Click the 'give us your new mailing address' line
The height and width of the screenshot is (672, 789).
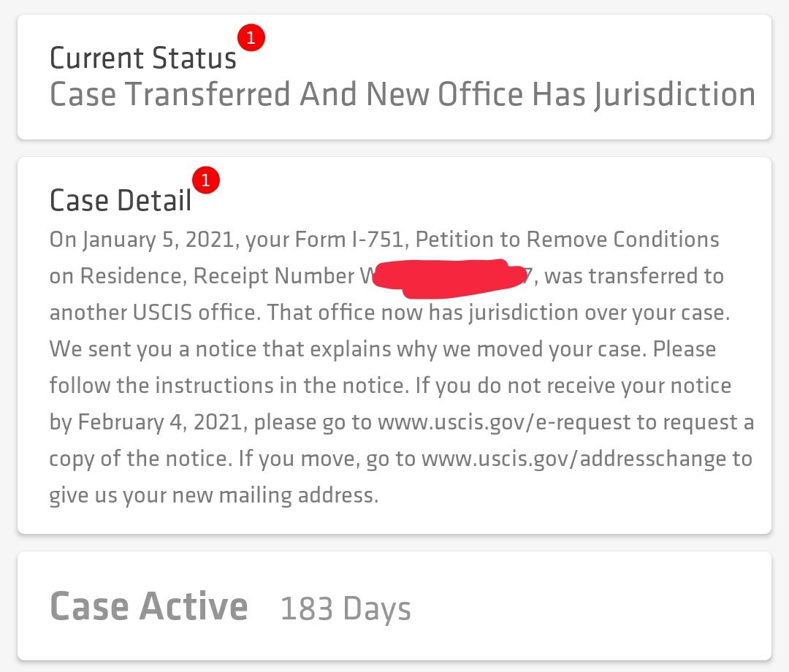(x=214, y=495)
